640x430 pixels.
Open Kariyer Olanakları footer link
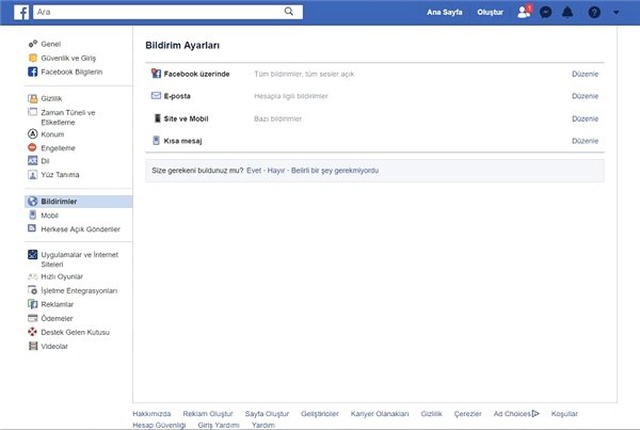380,414
